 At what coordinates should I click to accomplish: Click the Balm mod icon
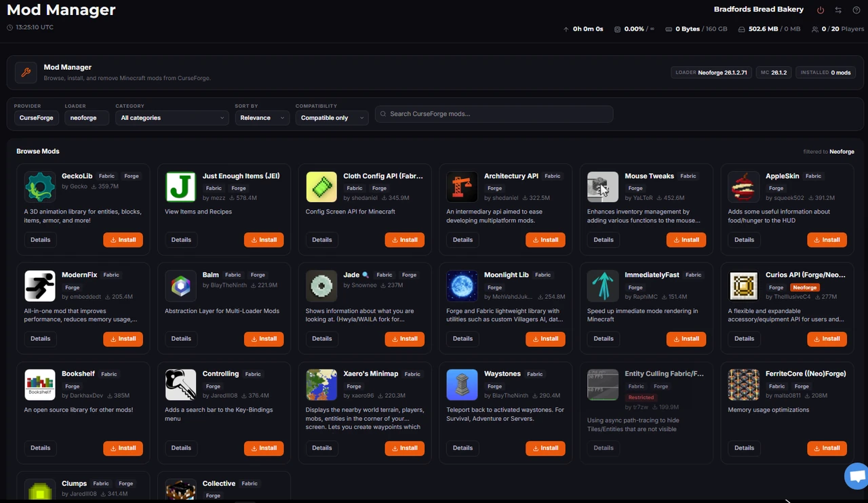coord(180,286)
